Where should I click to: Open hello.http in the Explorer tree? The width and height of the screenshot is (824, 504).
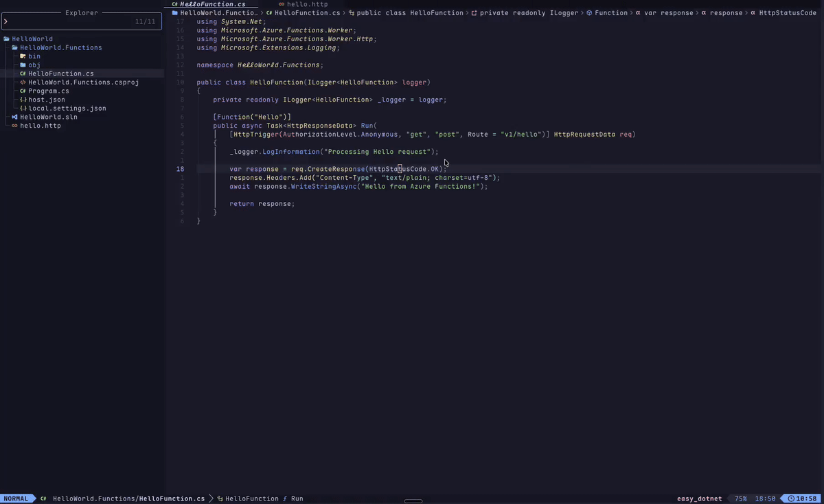41,126
